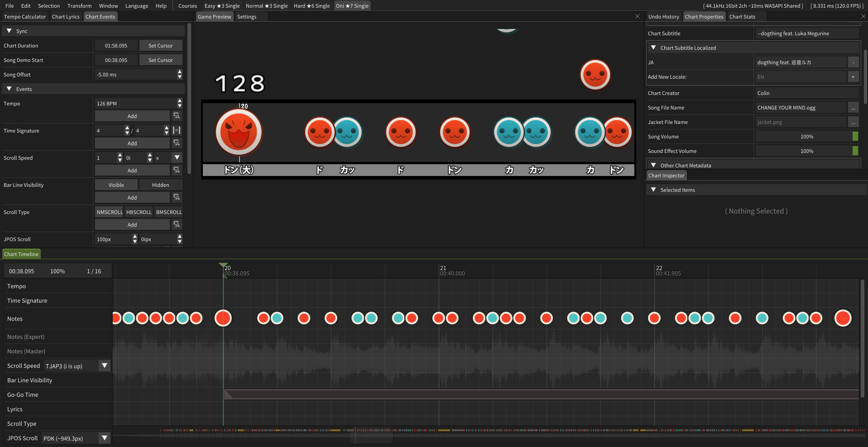This screenshot has width=868, height=447.
Task: Click Set Cursor for Song Demo Start
Action: click(161, 60)
